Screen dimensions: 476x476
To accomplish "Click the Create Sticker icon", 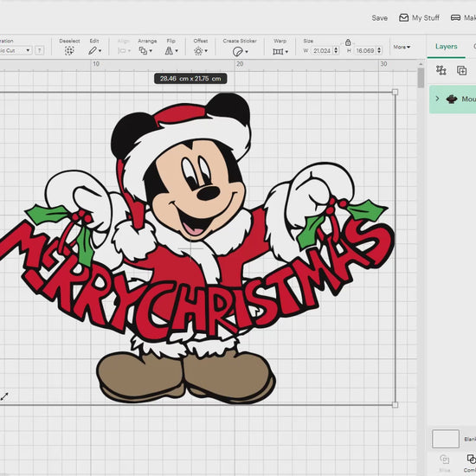I will [x=237, y=52].
